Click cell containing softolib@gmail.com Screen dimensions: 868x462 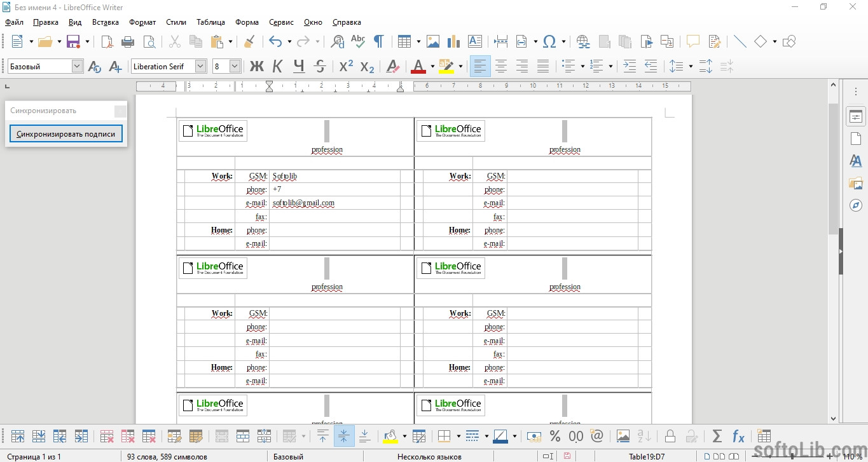coord(334,203)
